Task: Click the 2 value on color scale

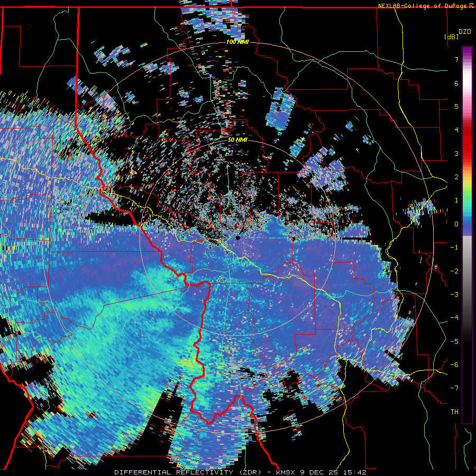Action: 456,177
